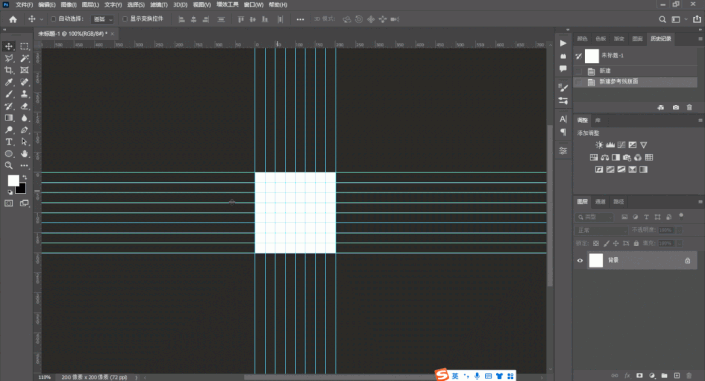
Task: Switch to the Channels tab
Action: tap(600, 202)
